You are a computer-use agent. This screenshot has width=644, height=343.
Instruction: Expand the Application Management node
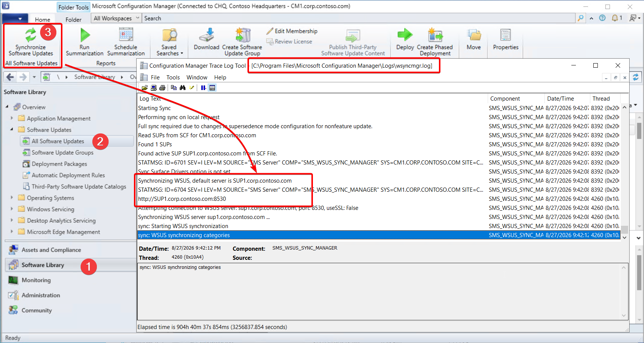[12, 118]
